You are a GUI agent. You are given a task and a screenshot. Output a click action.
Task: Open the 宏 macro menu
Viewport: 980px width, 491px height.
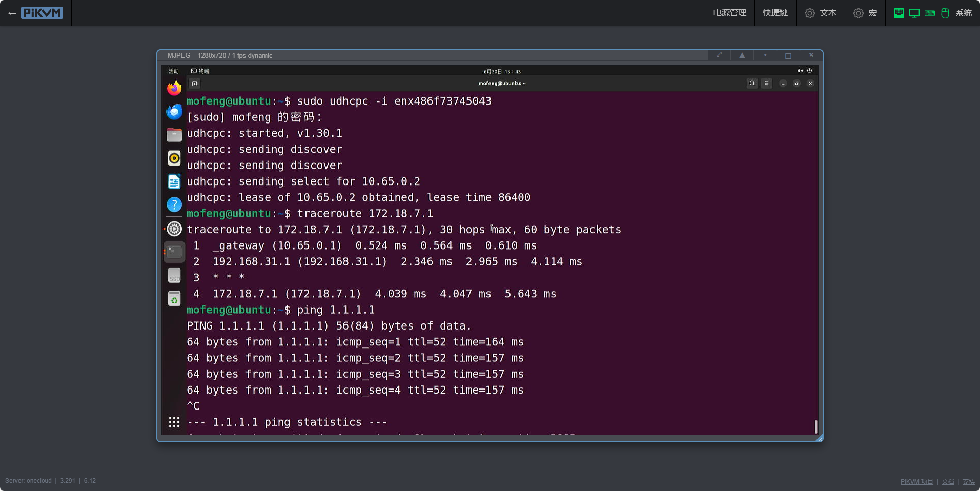tap(865, 13)
